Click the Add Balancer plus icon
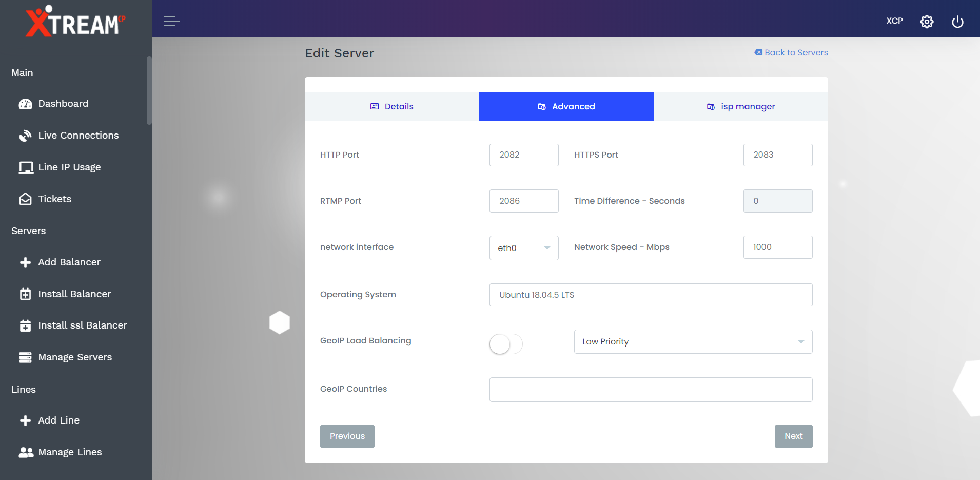 click(x=25, y=262)
